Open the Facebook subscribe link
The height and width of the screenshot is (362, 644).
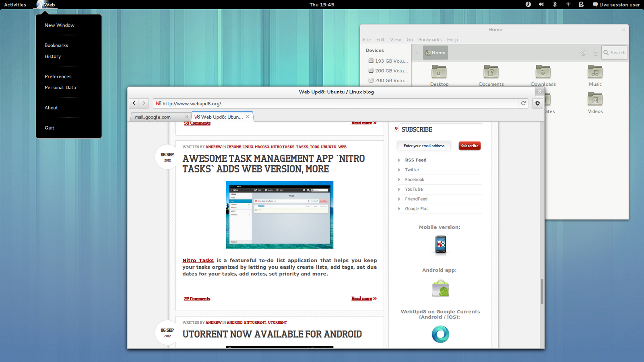click(x=415, y=179)
